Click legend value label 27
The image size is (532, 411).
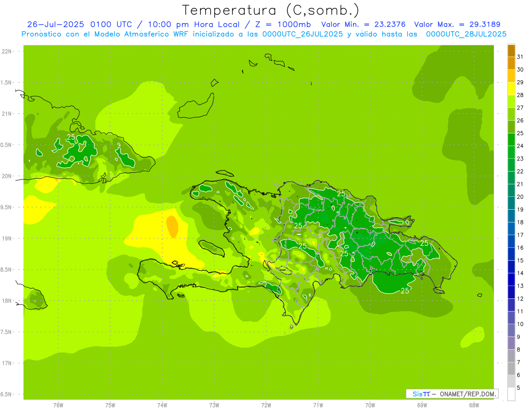(x=520, y=108)
